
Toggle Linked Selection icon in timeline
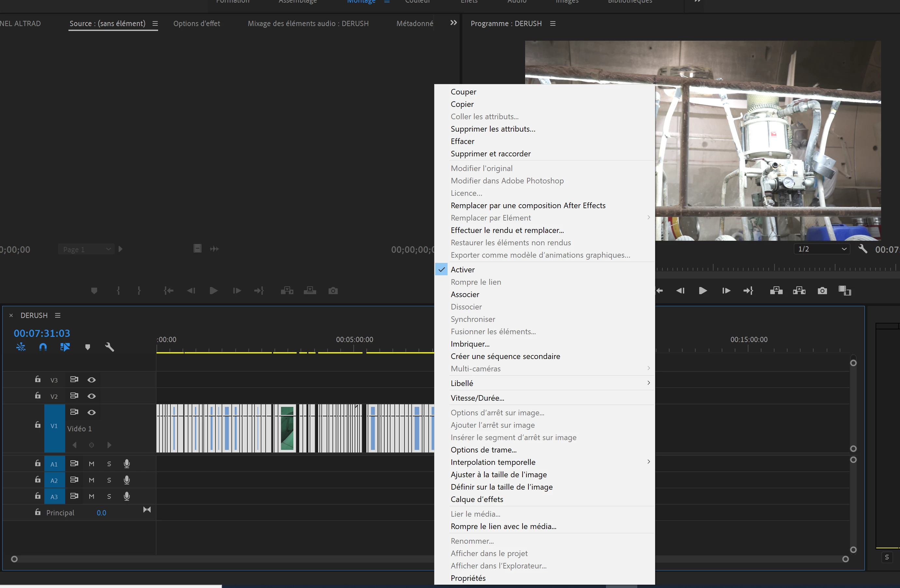coord(65,347)
